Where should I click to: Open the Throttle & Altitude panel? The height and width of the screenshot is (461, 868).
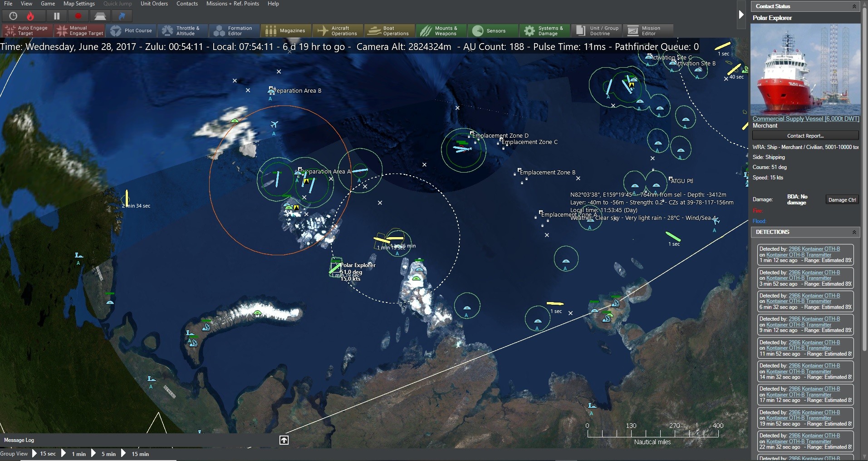182,30
